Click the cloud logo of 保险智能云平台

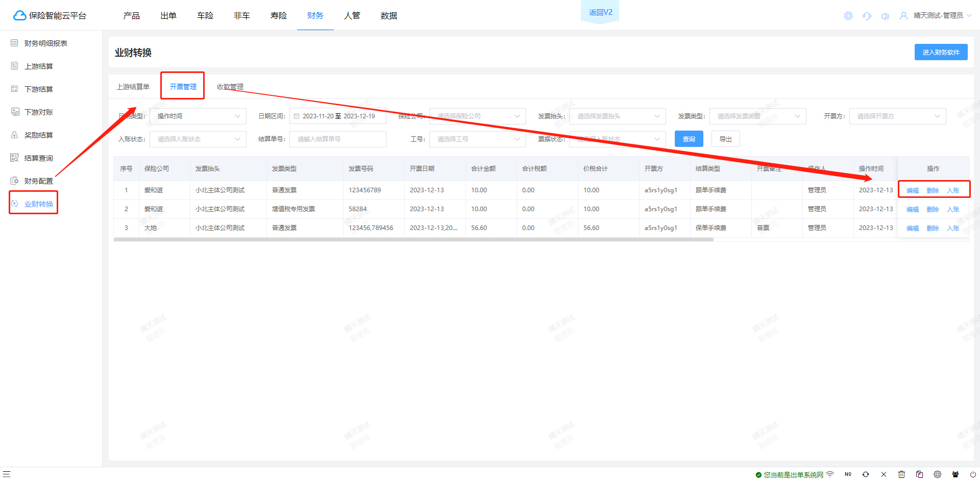point(19,16)
